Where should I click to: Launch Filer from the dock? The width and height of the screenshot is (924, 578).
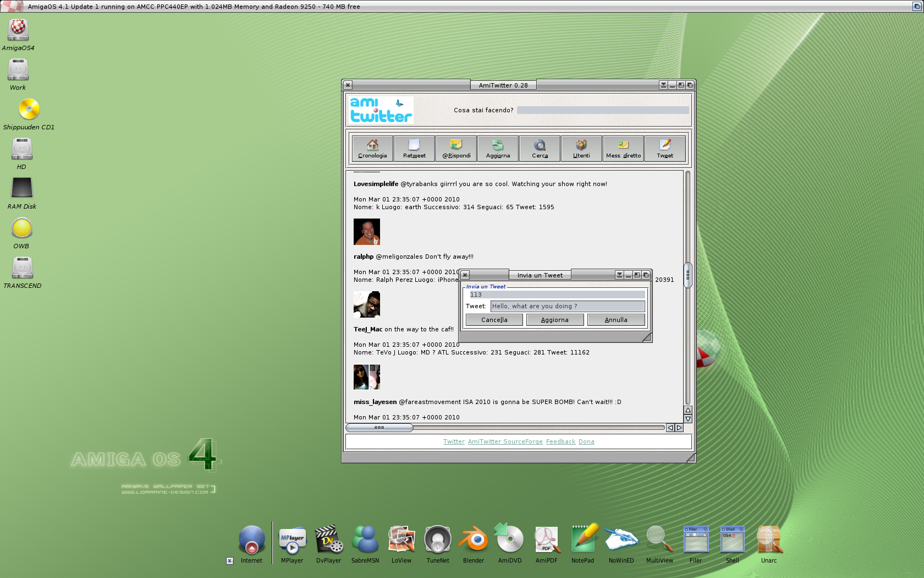(x=696, y=540)
